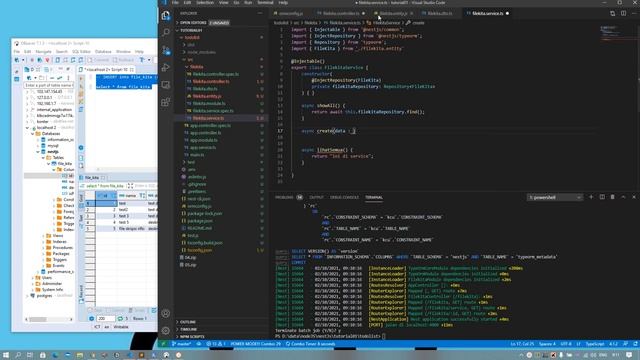Open the Remote Explorer icon in activity bar
Viewport: 640px width, 360px height.
point(166,84)
